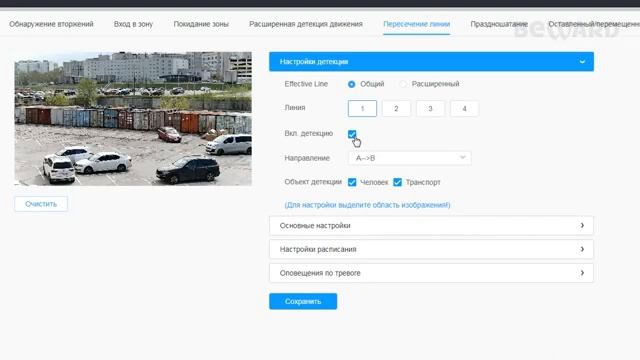Click the arrow icon on Настройки расписания

tap(582, 249)
